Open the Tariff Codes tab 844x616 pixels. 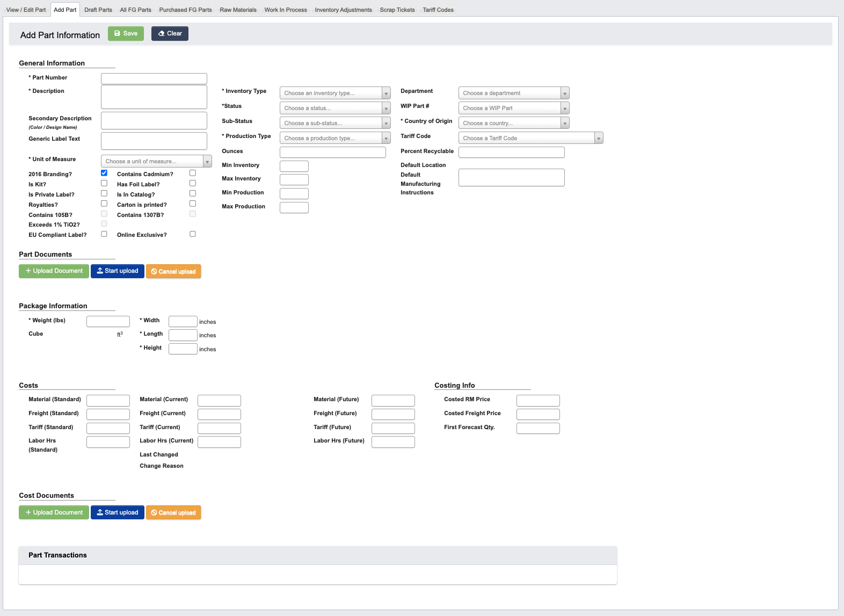[438, 10]
